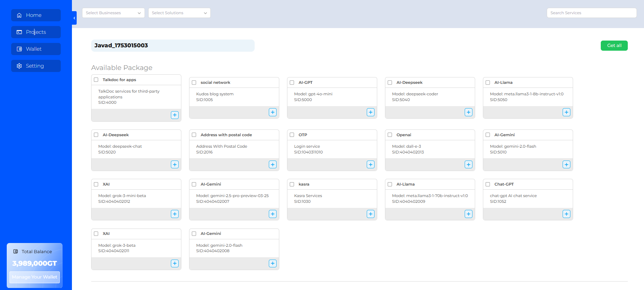Screen dimensions: 644x290
Task: Add the XAI grok-3-beta package
Action: point(175,263)
